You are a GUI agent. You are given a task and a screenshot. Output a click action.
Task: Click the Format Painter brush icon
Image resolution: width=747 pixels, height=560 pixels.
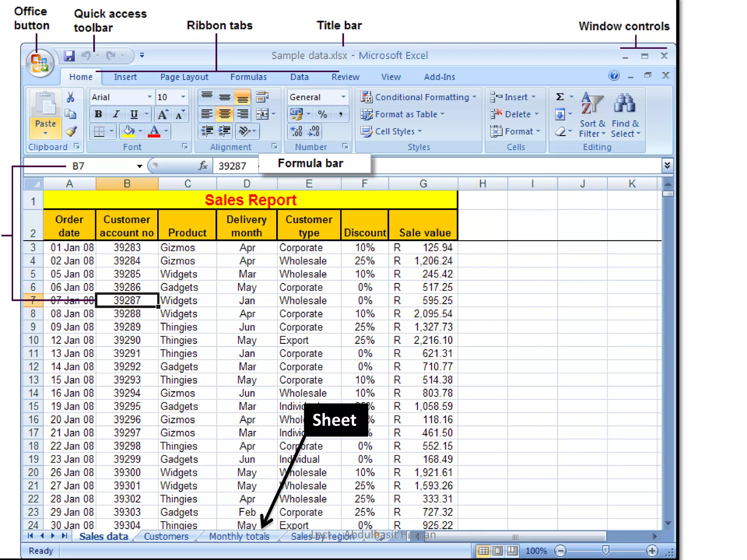[x=71, y=131]
